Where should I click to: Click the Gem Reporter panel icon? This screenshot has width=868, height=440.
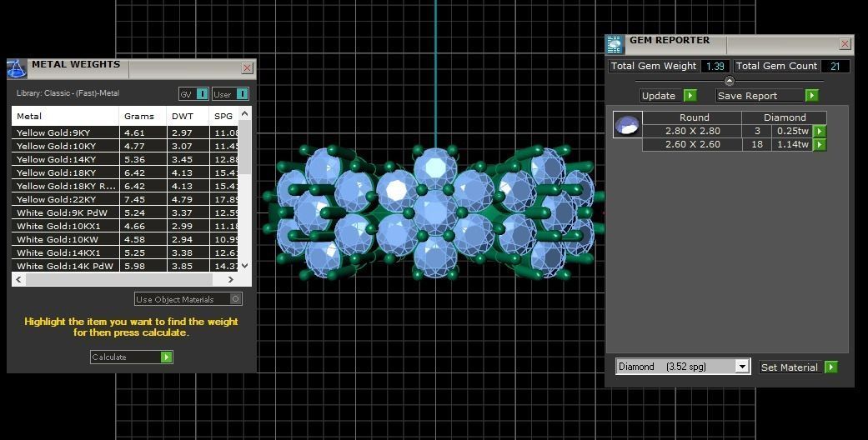(615, 44)
